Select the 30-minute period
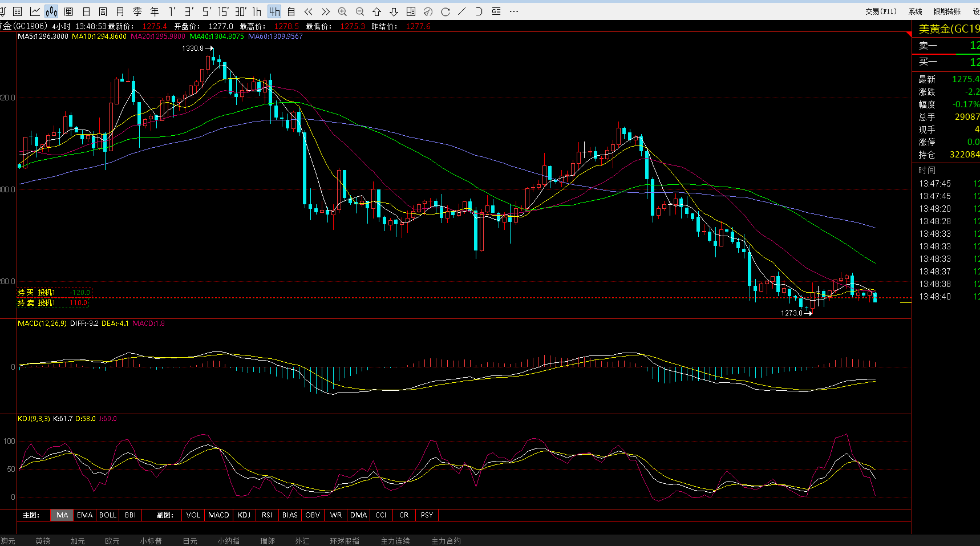Image resolution: width=980 pixels, height=546 pixels. tap(241, 11)
